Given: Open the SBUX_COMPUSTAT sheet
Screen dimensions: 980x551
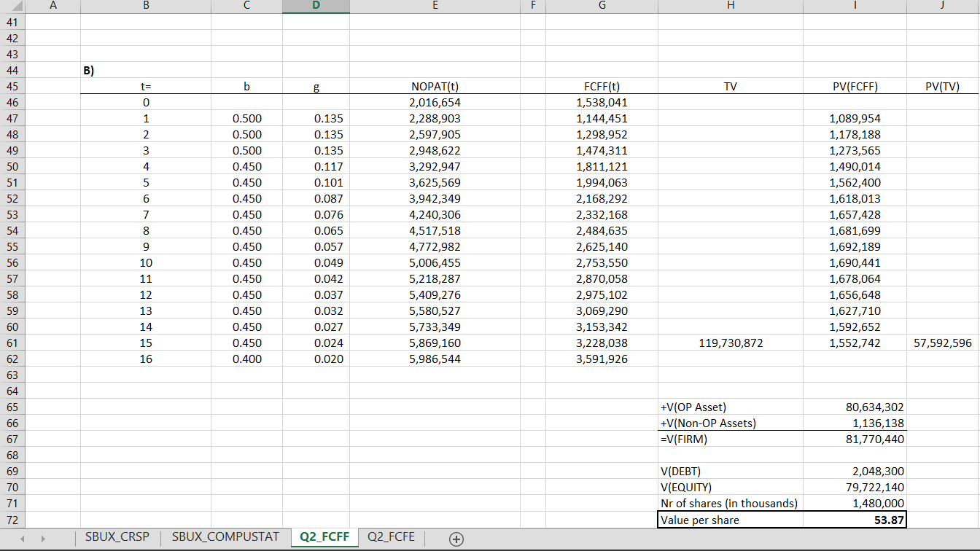Looking at the screenshot, I should coord(225,539).
